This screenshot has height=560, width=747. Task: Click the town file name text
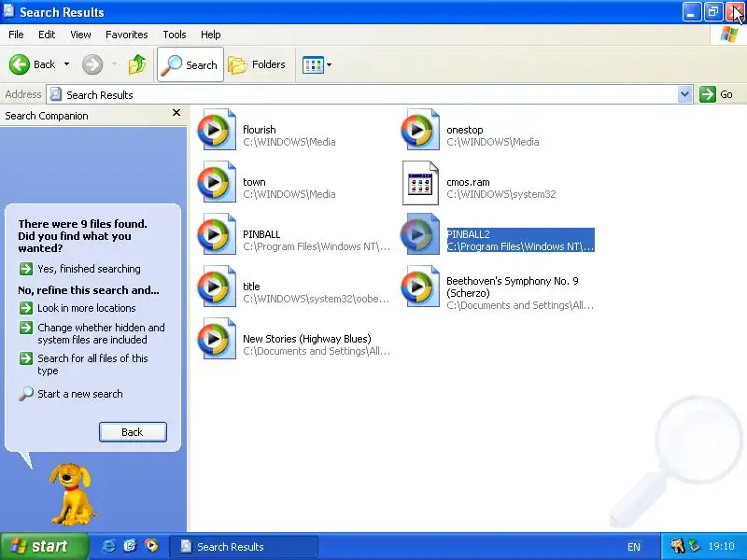(254, 182)
